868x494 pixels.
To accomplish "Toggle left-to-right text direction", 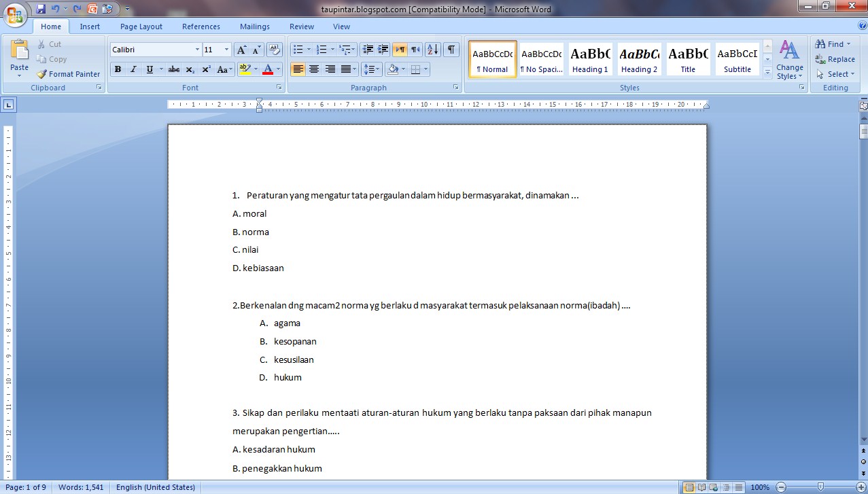I will (400, 50).
